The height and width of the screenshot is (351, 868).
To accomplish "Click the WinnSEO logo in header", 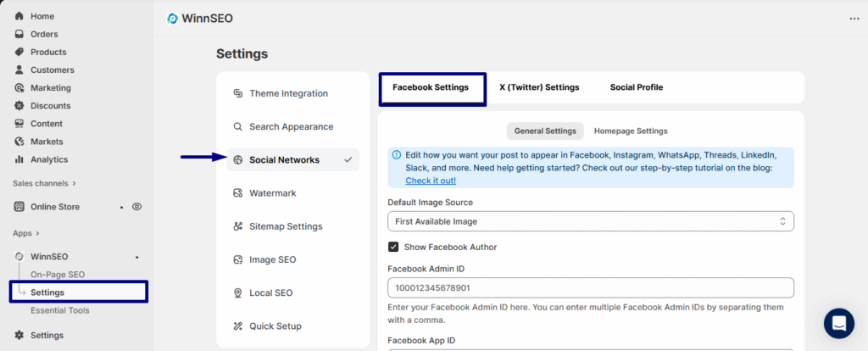I will point(173,19).
